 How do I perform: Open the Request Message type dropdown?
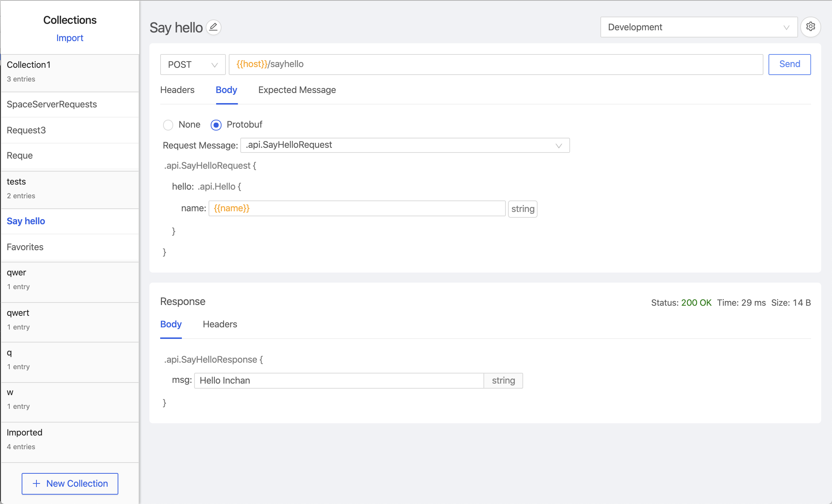405,145
